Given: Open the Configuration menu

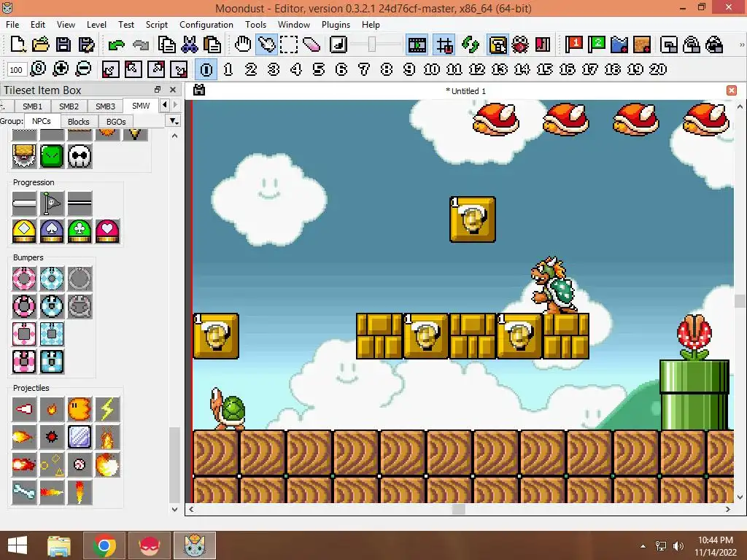Looking at the screenshot, I should (206, 25).
